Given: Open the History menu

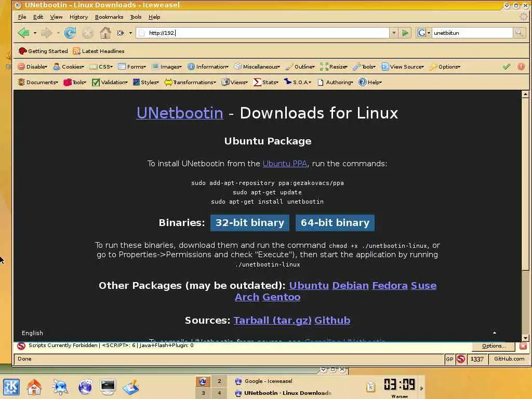Looking at the screenshot, I should [79, 17].
